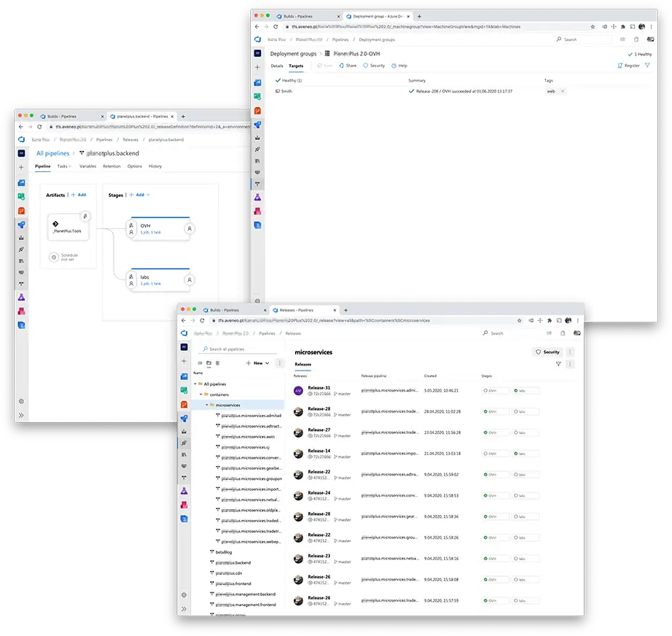Open the New pipeline dropdown
The width and height of the screenshot is (672, 636).
pos(258,362)
